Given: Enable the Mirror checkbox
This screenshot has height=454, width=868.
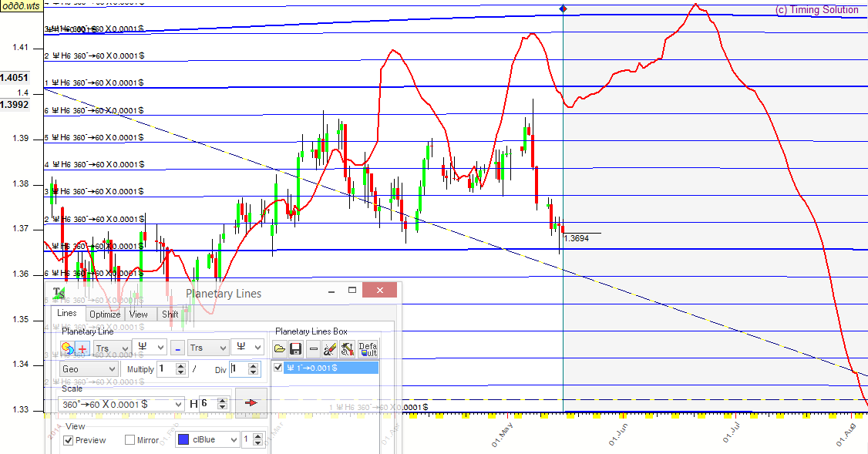Looking at the screenshot, I should (130, 440).
